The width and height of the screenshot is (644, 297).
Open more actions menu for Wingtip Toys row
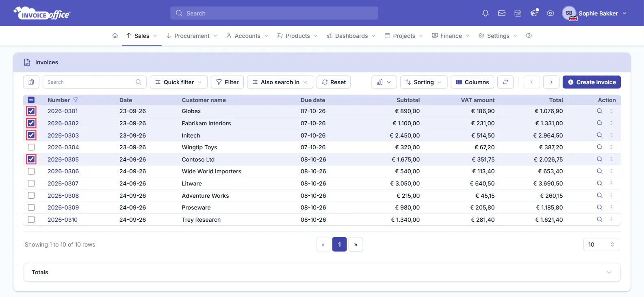tap(611, 147)
